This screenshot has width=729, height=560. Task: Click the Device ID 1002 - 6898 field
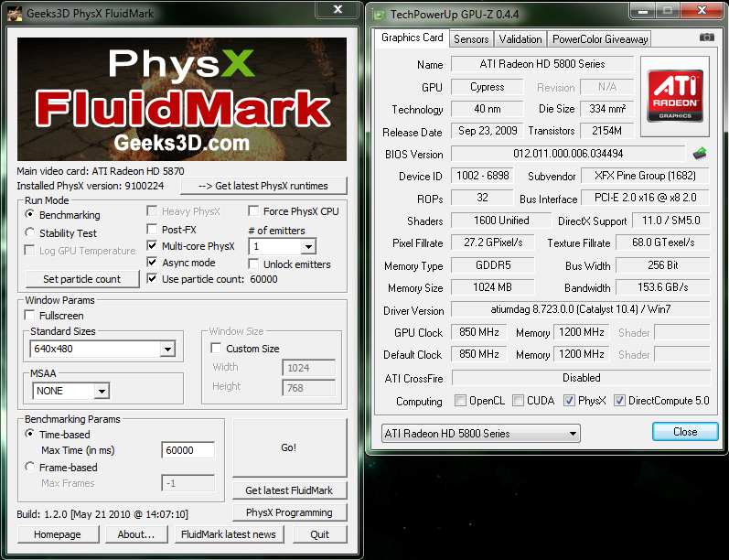point(482,176)
